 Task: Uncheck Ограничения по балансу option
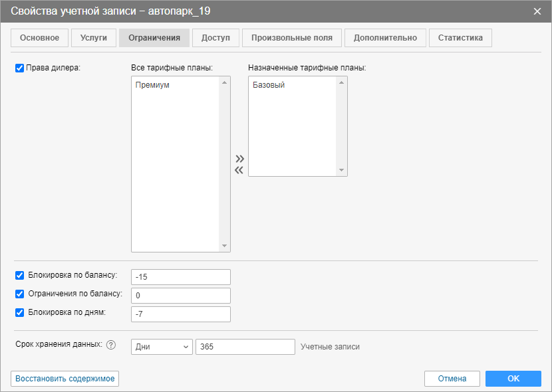pos(19,294)
